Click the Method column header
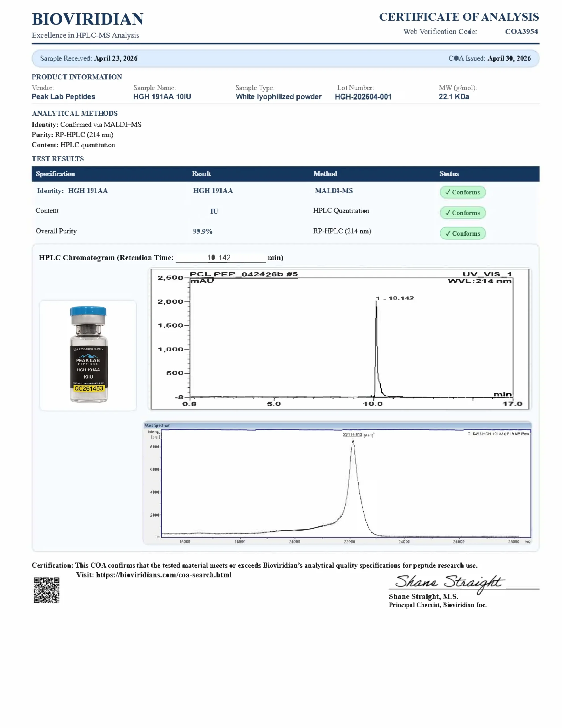562x728 pixels. click(325, 174)
